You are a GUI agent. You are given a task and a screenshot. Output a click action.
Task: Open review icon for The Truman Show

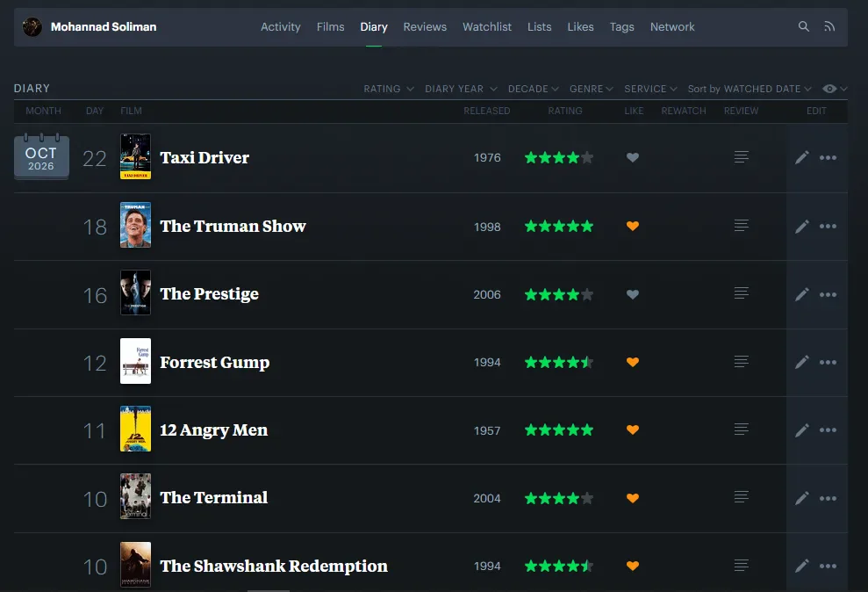[x=742, y=226]
